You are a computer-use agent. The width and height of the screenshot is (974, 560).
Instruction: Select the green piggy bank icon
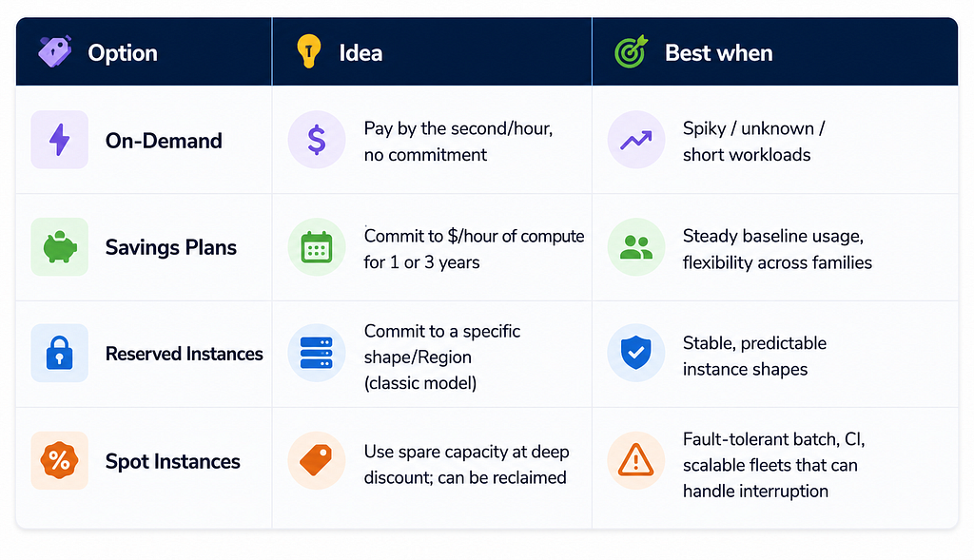(x=60, y=247)
